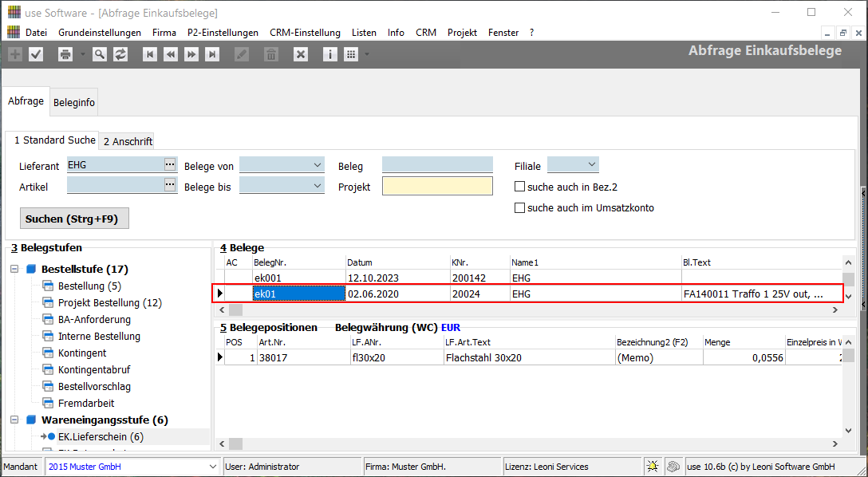Open the 'Belege von' dropdown
868x477 pixels.
[318, 165]
